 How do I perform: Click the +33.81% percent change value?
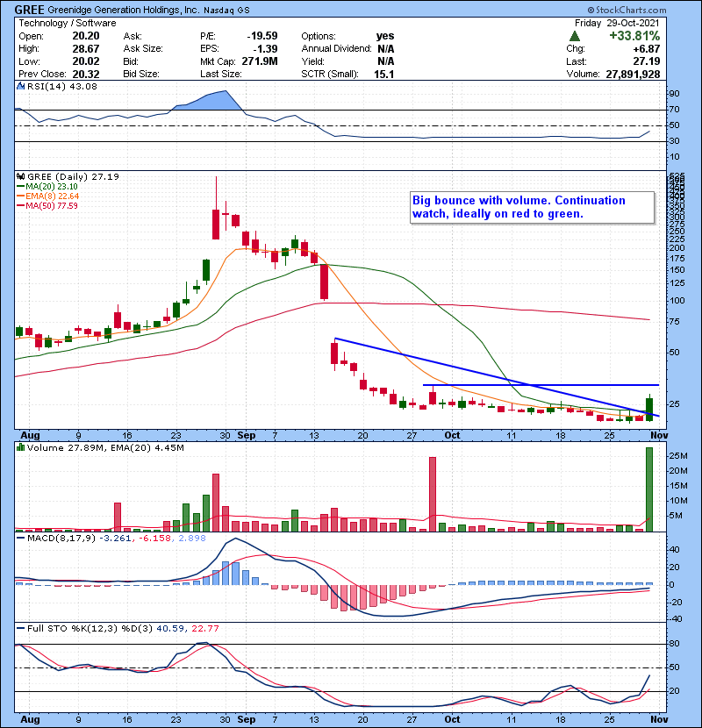634,36
